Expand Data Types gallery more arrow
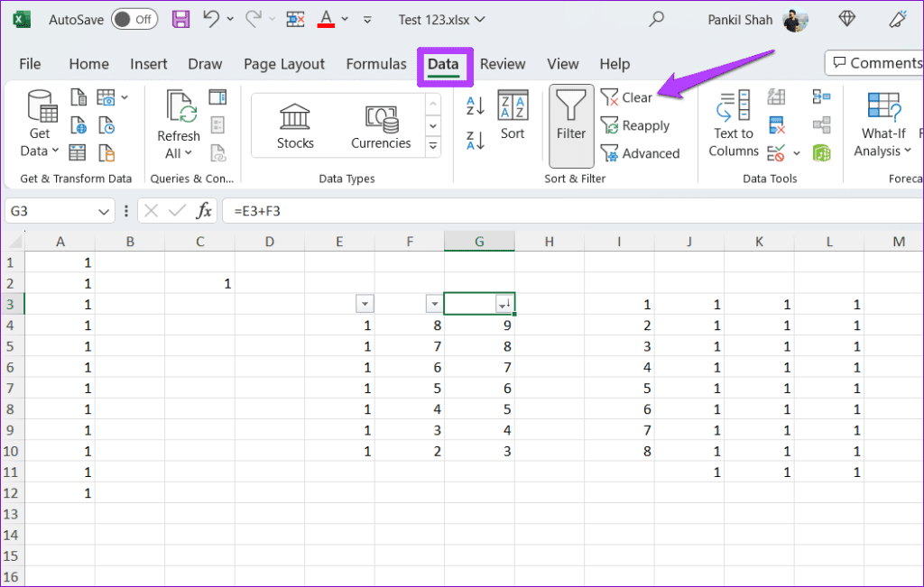The image size is (924, 587). coord(433,145)
